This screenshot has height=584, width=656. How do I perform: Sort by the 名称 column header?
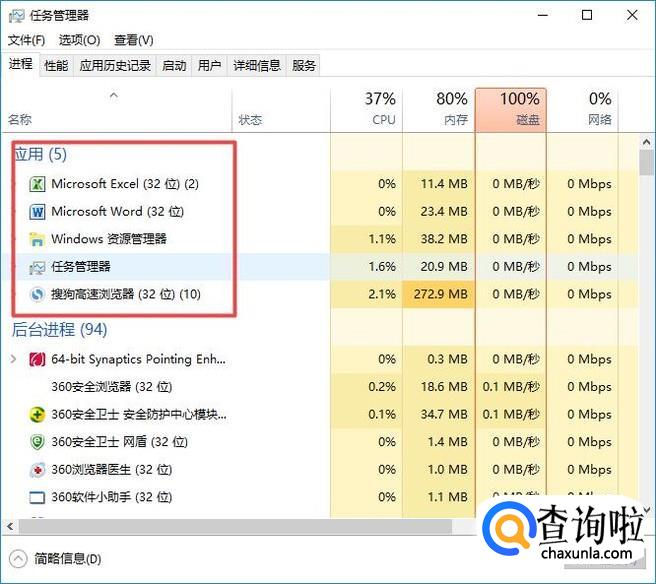tap(116, 110)
